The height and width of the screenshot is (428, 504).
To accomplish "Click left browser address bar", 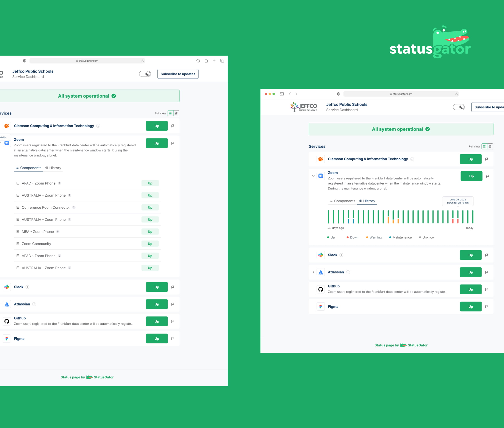I will (87, 61).
